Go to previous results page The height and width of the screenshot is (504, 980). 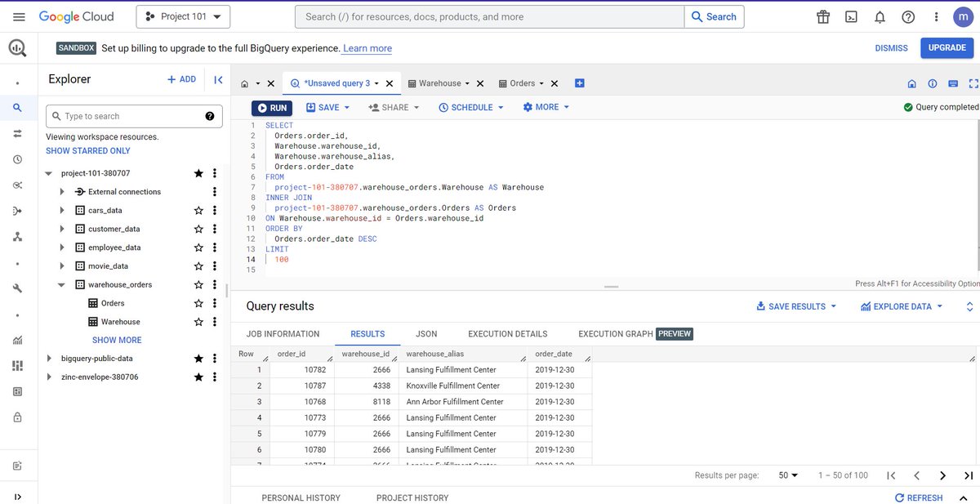point(916,475)
